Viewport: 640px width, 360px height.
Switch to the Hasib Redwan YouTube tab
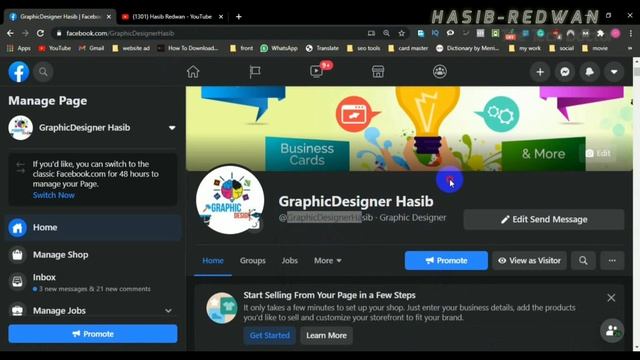click(x=171, y=17)
